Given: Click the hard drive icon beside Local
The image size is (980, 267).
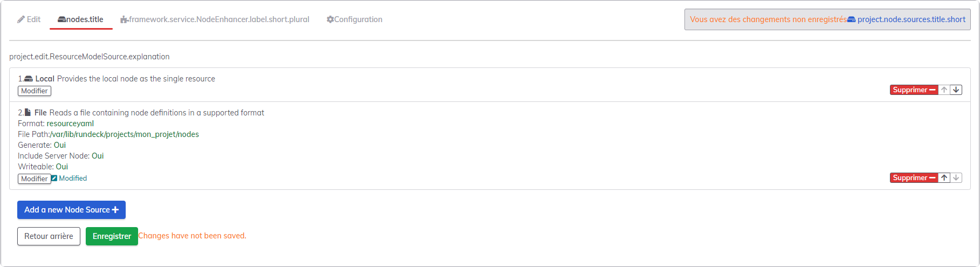Looking at the screenshot, I should (29, 79).
